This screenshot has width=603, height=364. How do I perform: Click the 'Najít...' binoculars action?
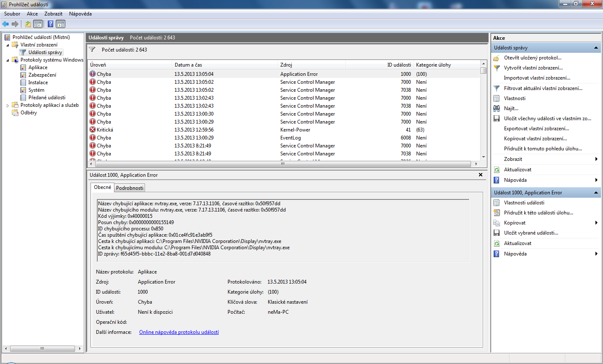tap(511, 108)
